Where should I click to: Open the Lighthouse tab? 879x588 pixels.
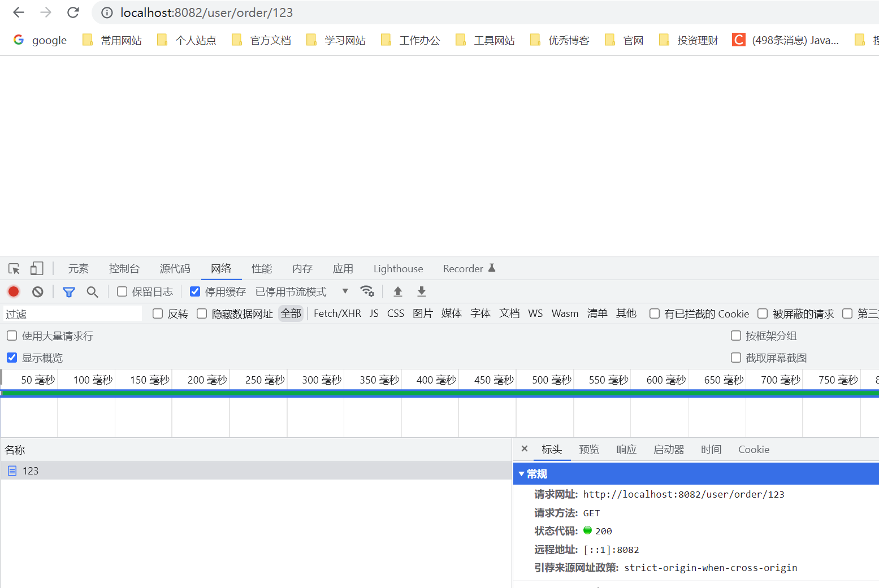pos(398,269)
